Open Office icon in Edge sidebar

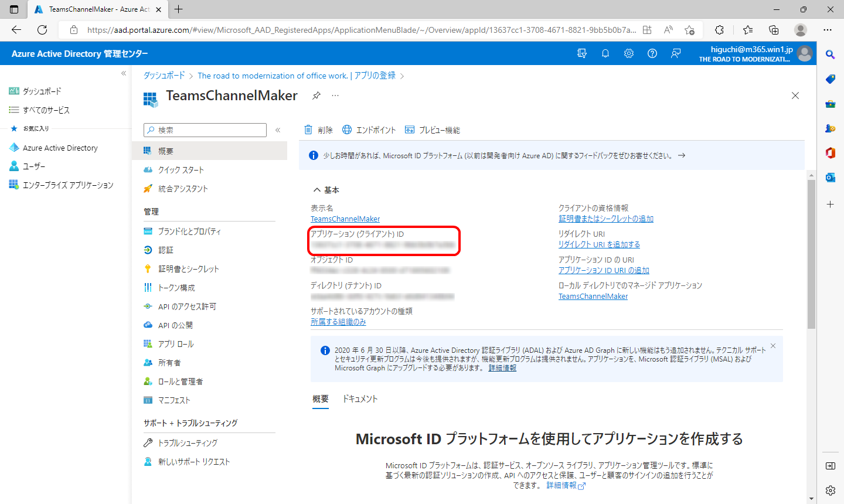(x=831, y=153)
